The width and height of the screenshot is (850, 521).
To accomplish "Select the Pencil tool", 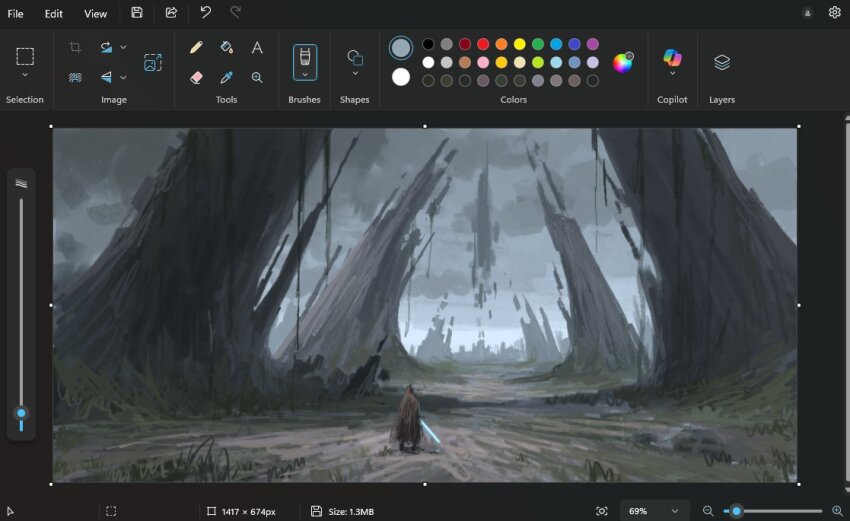I will click(196, 47).
